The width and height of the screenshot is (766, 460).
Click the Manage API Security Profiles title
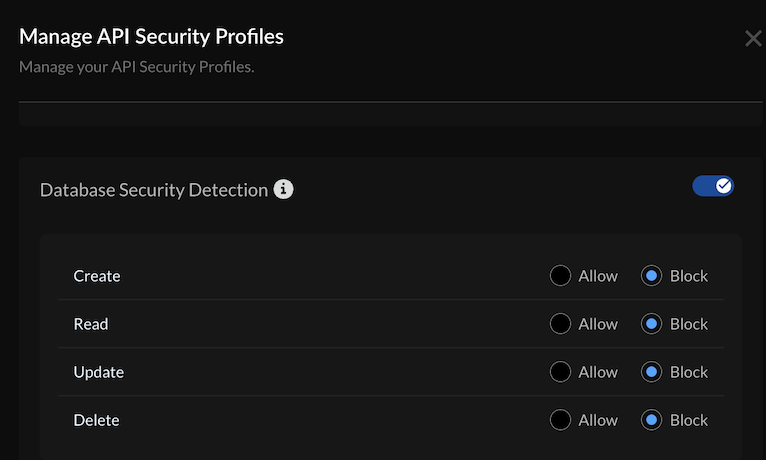tap(151, 37)
